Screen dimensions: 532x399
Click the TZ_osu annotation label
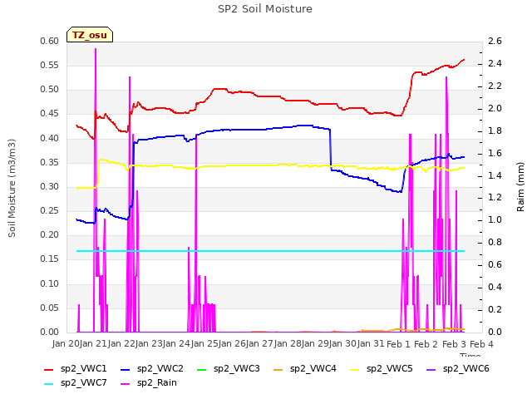[90, 35]
